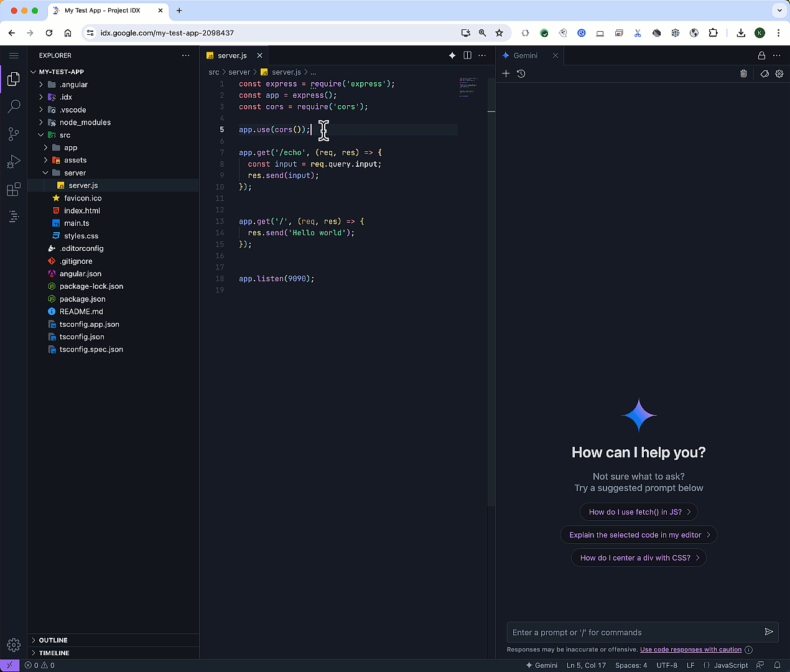The width and height of the screenshot is (790, 672).
Task: Open the browser extensions puzzle icon
Action: coord(713,33)
